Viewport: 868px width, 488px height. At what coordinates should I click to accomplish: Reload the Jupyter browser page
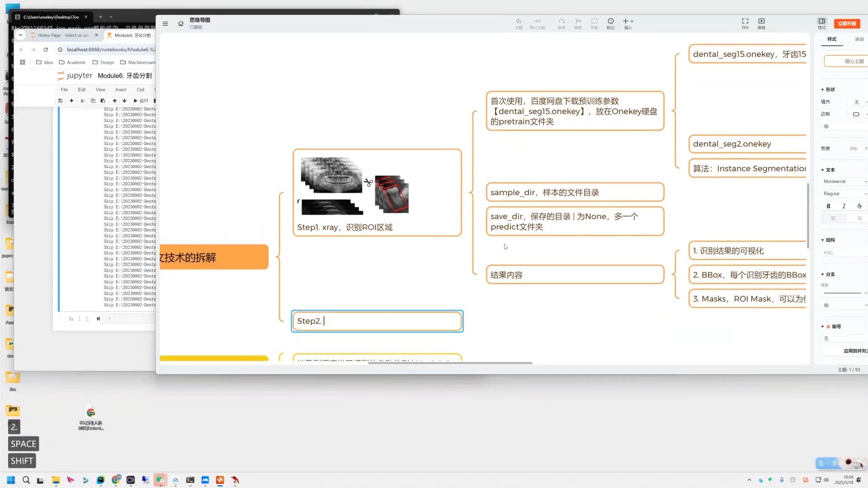click(46, 50)
